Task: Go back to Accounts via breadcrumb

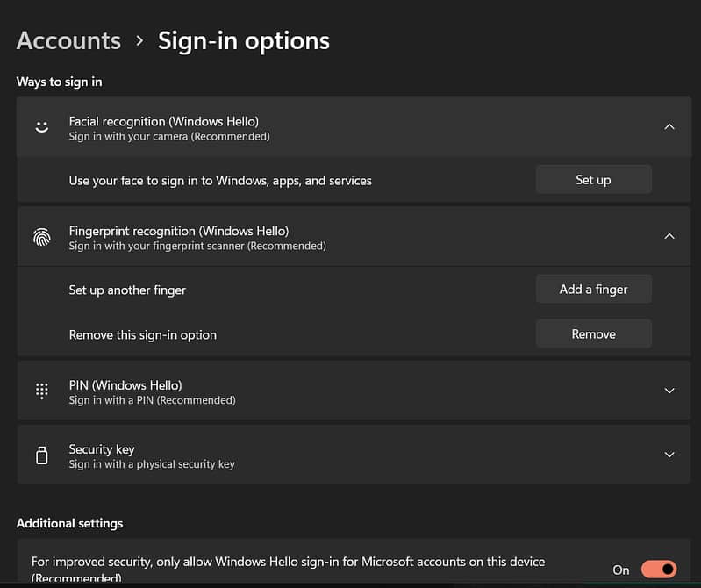Action: [68, 40]
